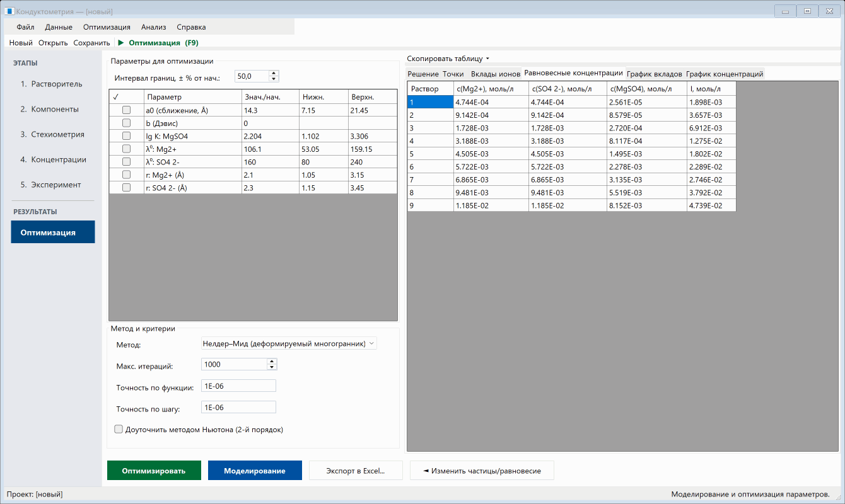The width and height of the screenshot is (845, 504).
Task: Raise Макс. итераций using the up arrow
Action: [272, 362]
